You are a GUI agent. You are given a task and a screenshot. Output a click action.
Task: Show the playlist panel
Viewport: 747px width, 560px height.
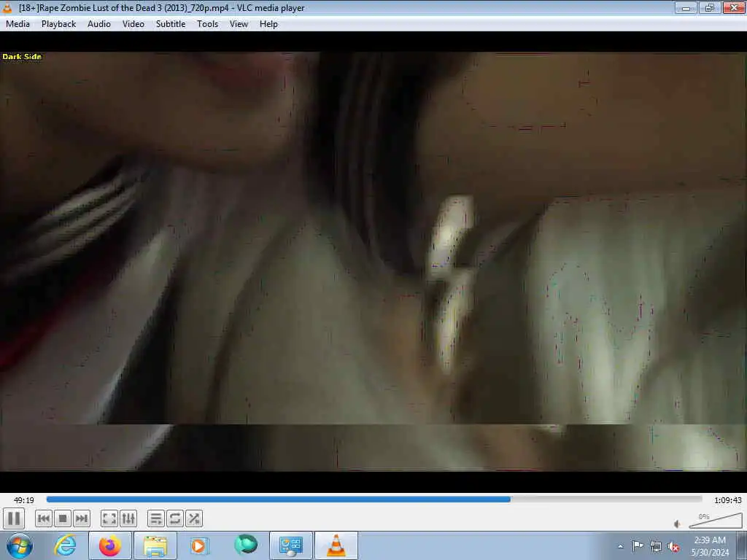156,518
